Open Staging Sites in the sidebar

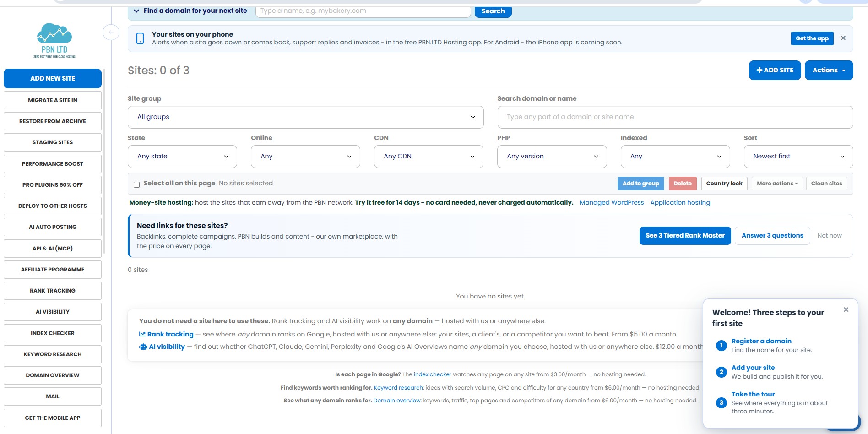(x=53, y=142)
